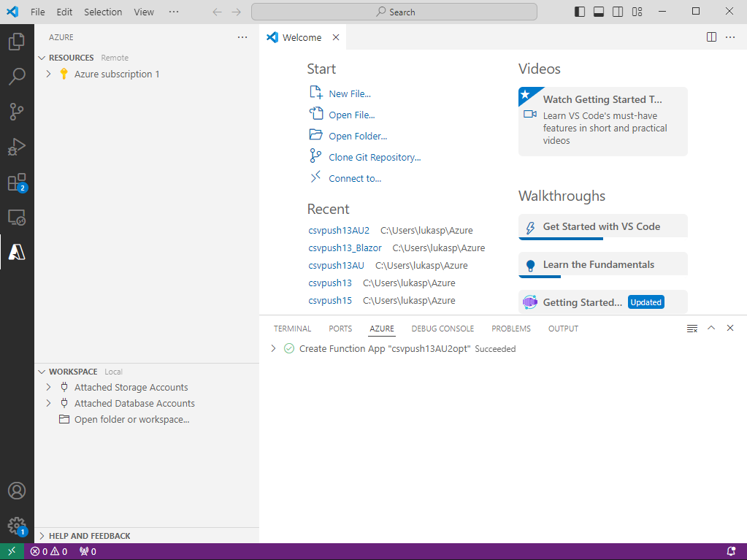The width and height of the screenshot is (747, 560).
Task: Open the Extensions view
Action: [17, 183]
